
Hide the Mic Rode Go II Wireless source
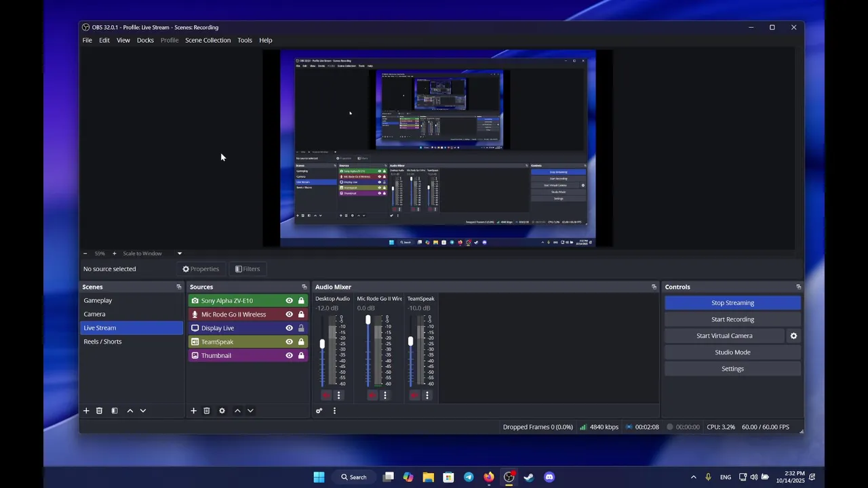[290, 314]
